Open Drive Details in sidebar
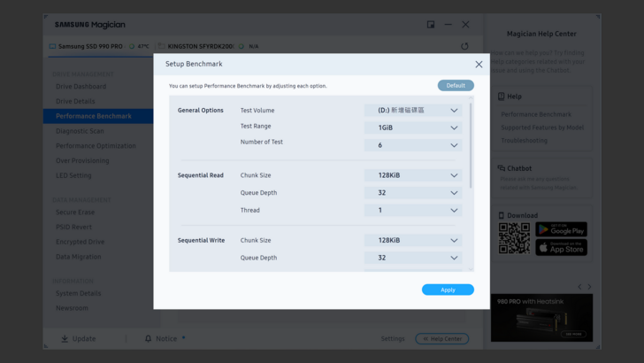The width and height of the screenshot is (644, 363). click(x=75, y=101)
